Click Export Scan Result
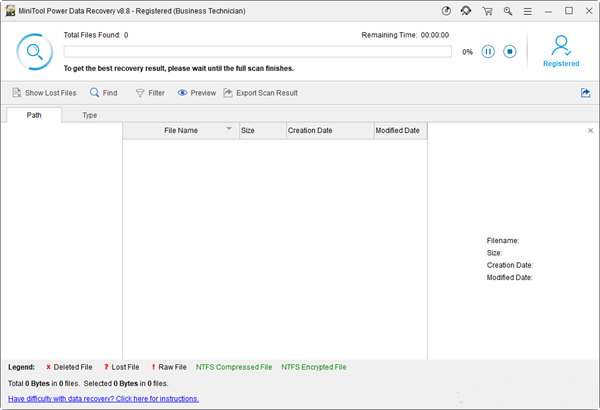Screen dimensions: 600x410 [x=260, y=93]
